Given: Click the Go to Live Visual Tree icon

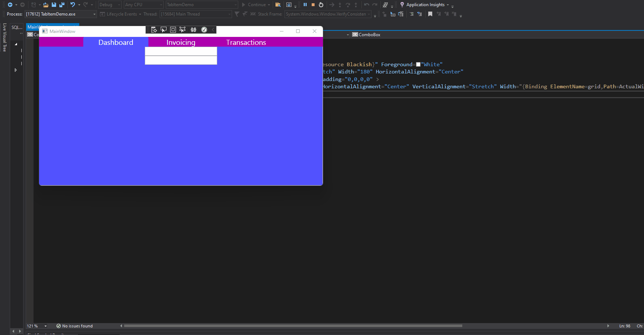Looking at the screenshot, I should click(154, 30).
